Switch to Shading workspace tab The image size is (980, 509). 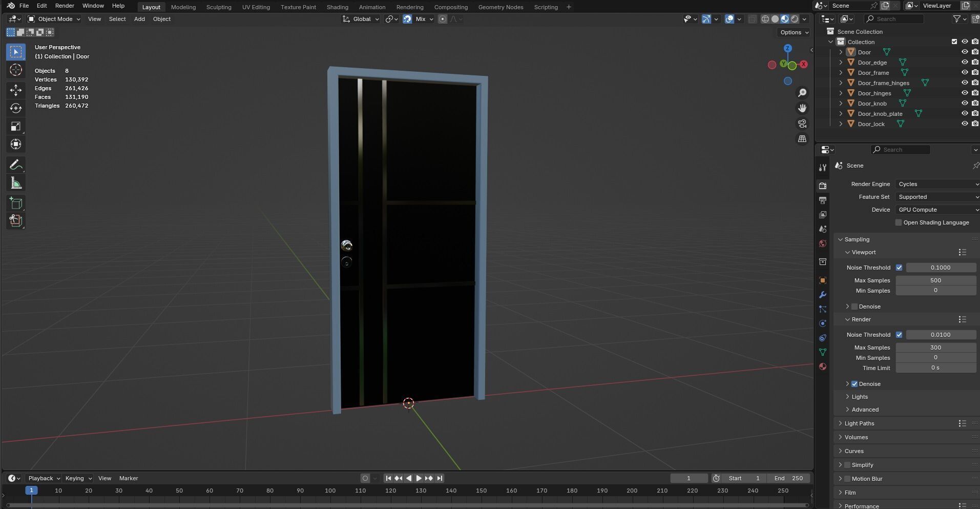(337, 7)
